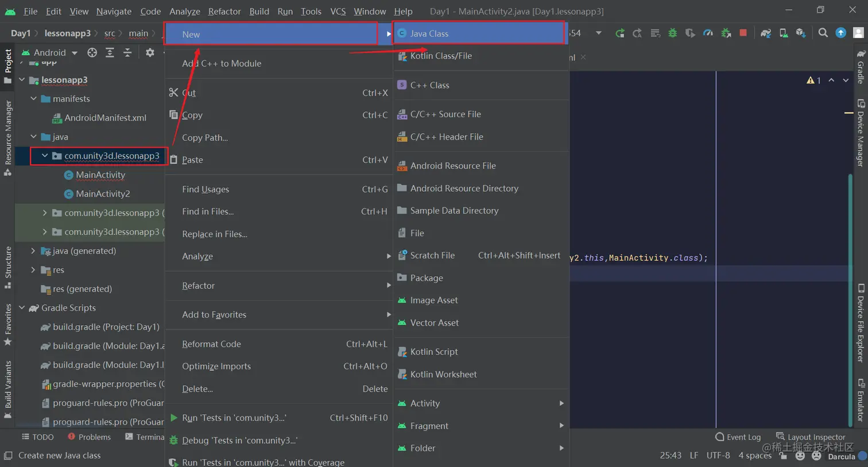The width and height of the screenshot is (868, 467).
Task: Click the Profile app gauge icon
Action: (708, 33)
